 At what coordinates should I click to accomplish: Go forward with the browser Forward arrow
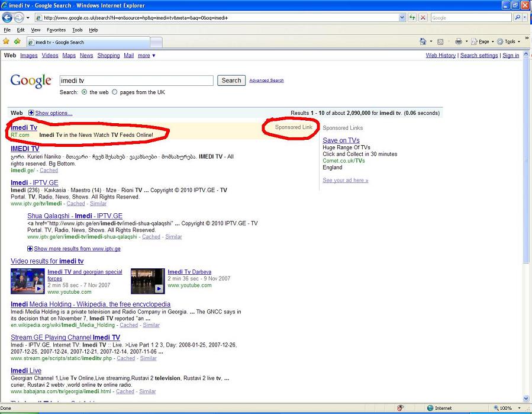tap(18, 17)
